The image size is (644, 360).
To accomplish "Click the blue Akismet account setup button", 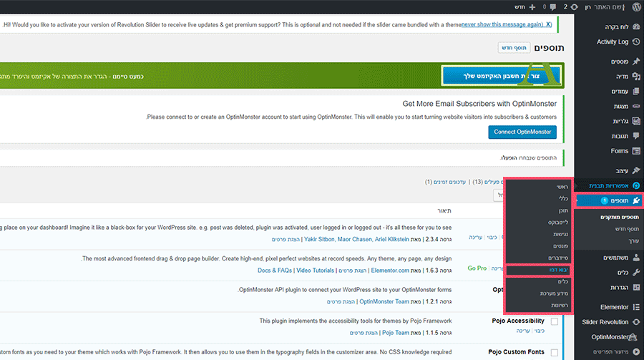I will [x=501, y=76].
